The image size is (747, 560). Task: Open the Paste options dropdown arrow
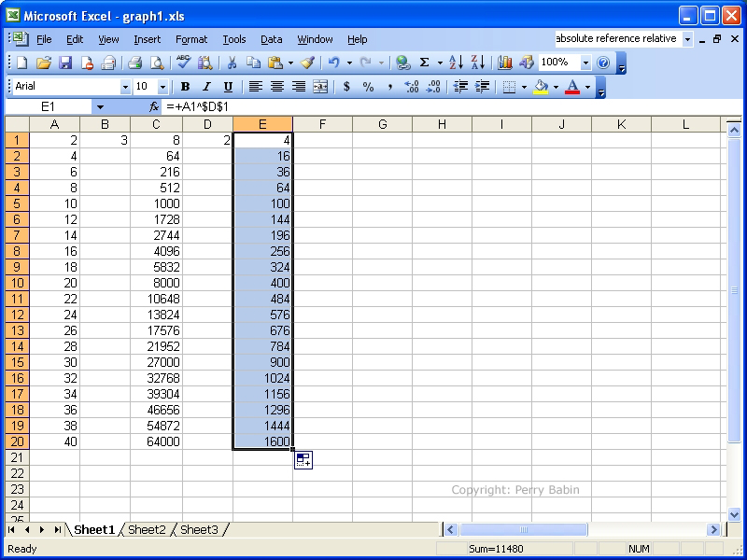290,63
